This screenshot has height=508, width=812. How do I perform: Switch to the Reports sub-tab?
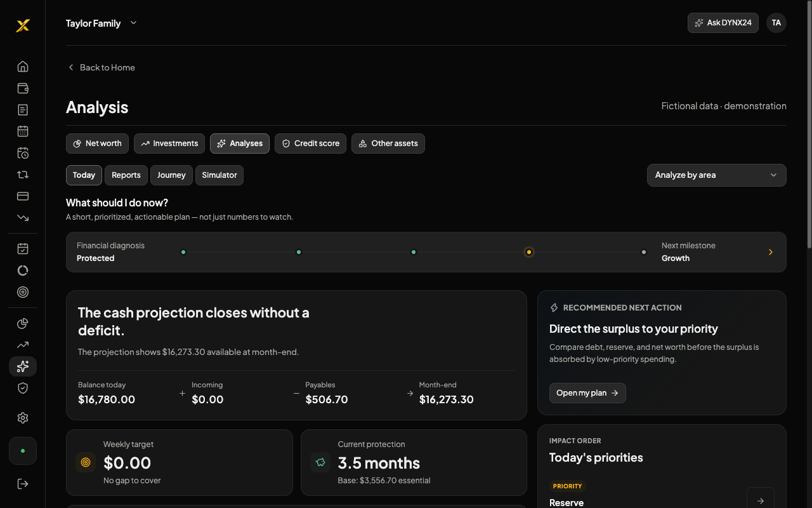(126, 175)
